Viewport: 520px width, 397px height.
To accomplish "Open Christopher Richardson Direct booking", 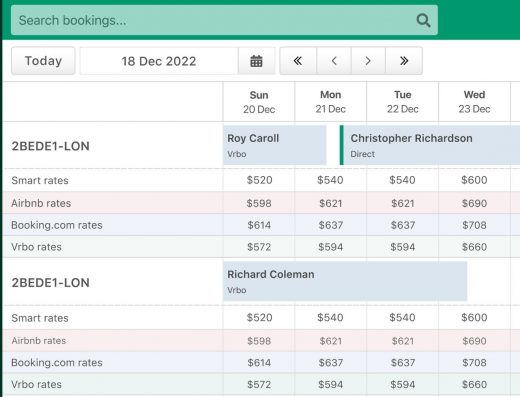I will (430, 145).
